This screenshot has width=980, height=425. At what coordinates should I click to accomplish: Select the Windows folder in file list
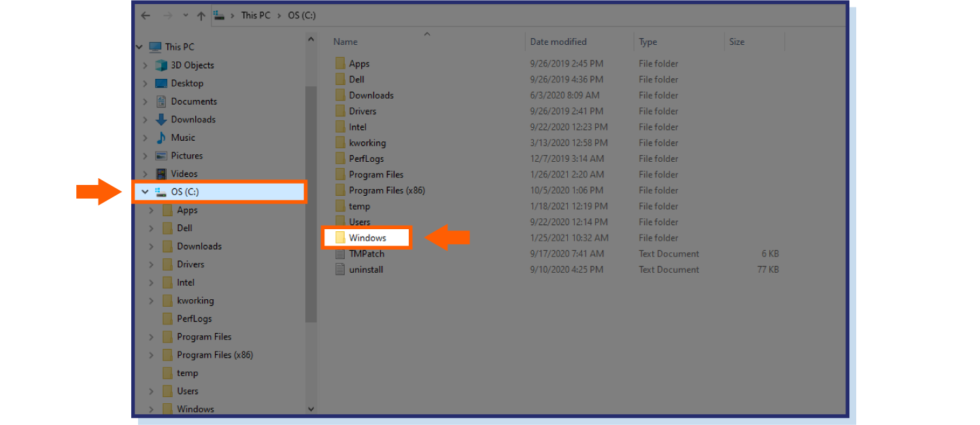coord(367,238)
